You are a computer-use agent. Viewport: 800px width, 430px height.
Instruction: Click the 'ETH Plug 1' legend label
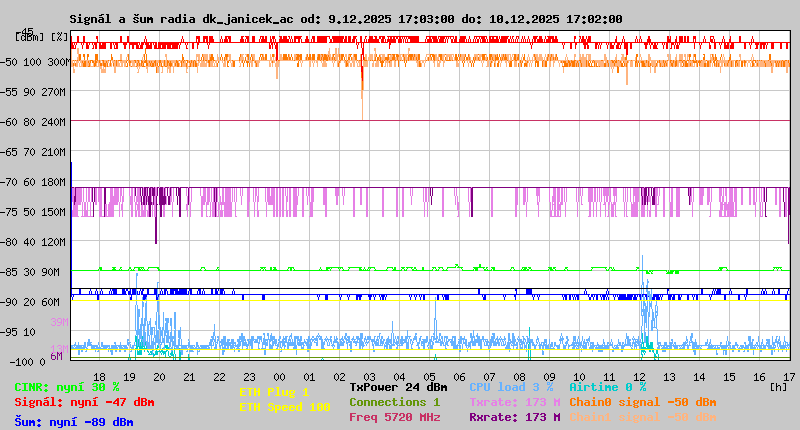tap(274, 392)
